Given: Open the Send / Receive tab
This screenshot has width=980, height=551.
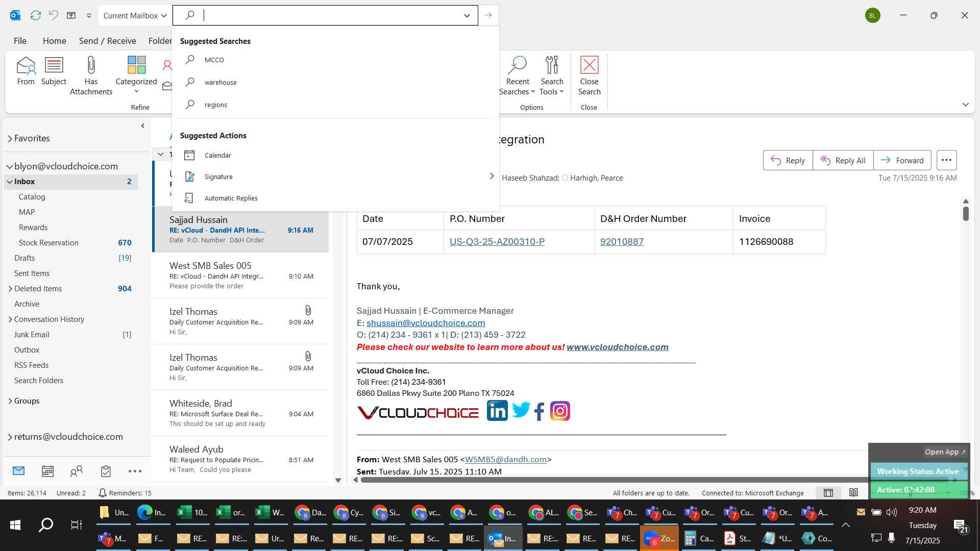Looking at the screenshot, I should pos(107,41).
